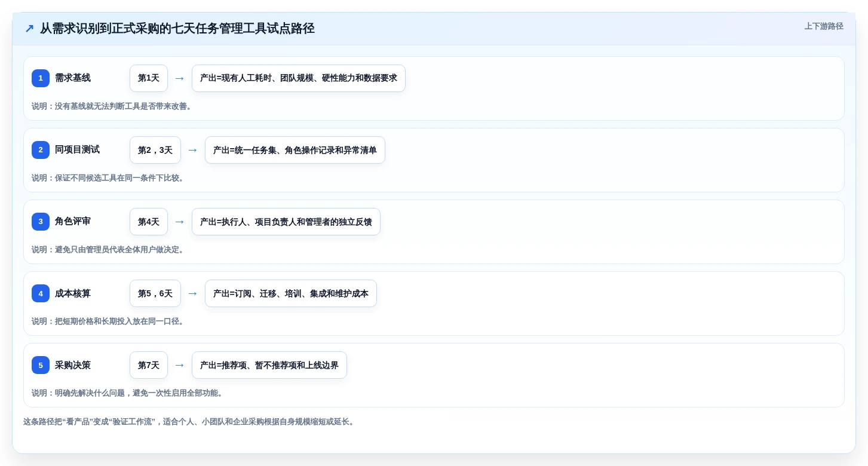Click the 成本核算 step title
Image resolution: width=868 pixels, height=466 pixels.
point(73,293)
